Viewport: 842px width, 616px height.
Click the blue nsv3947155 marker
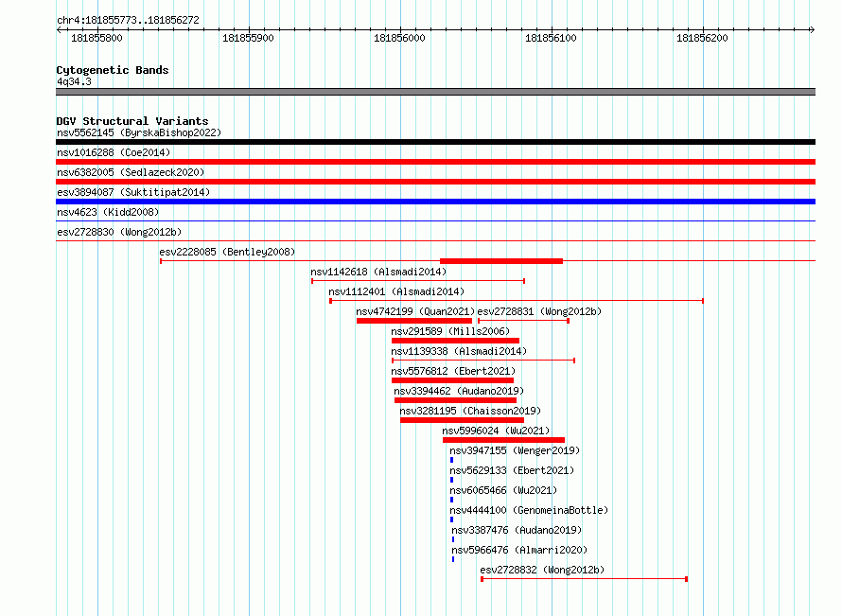point(451,460)
